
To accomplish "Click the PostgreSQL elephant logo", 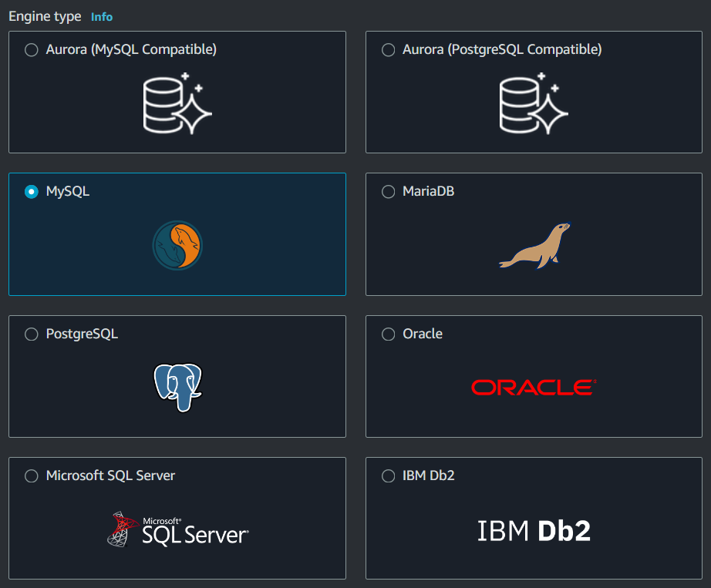I will [x=177, y=387].
